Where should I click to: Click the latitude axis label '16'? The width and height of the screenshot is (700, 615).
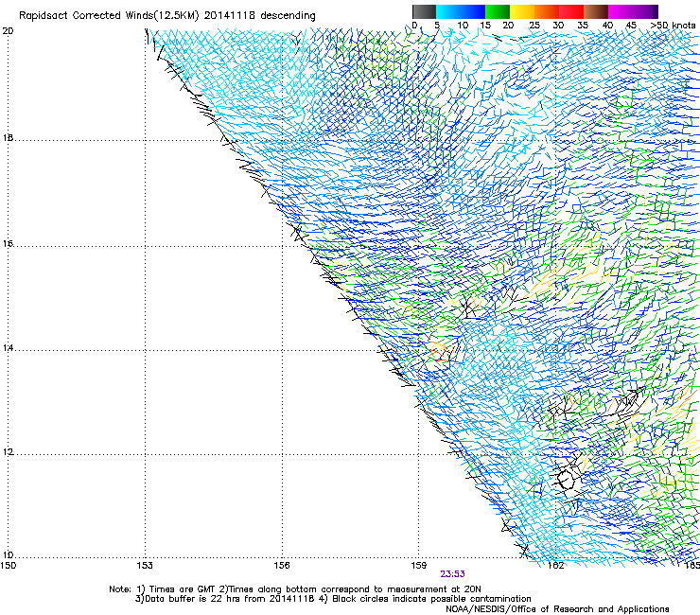(x=8, y=244)
